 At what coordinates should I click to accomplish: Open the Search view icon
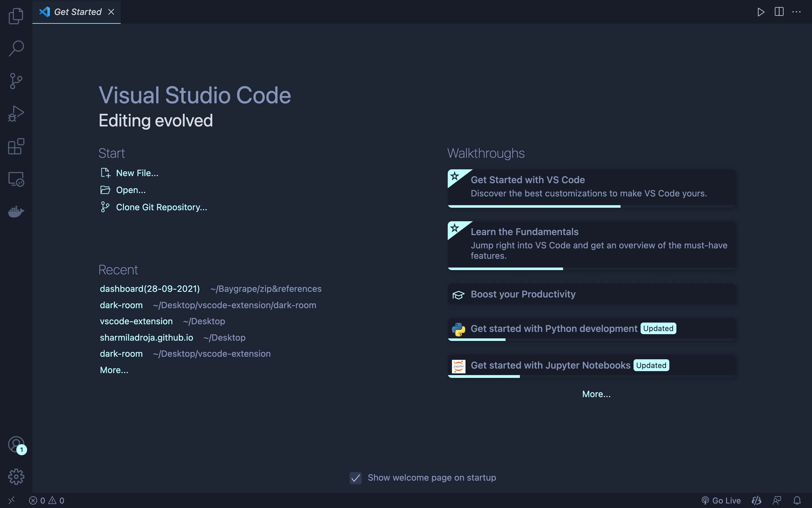[16, 48]
